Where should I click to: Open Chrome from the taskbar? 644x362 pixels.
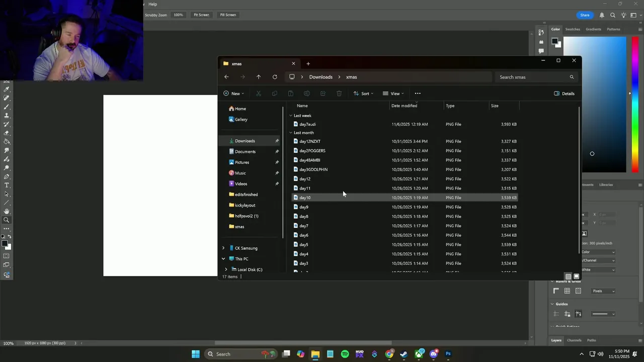pos(389,354)
